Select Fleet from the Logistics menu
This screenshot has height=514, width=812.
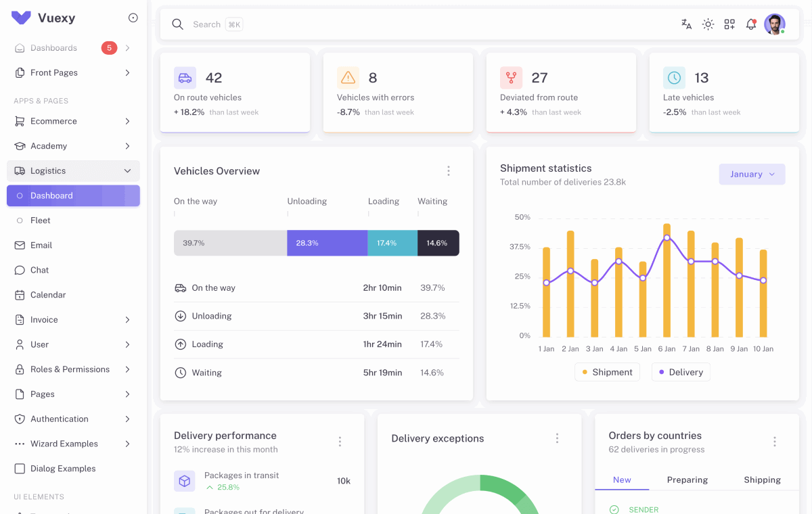[72, 220]
